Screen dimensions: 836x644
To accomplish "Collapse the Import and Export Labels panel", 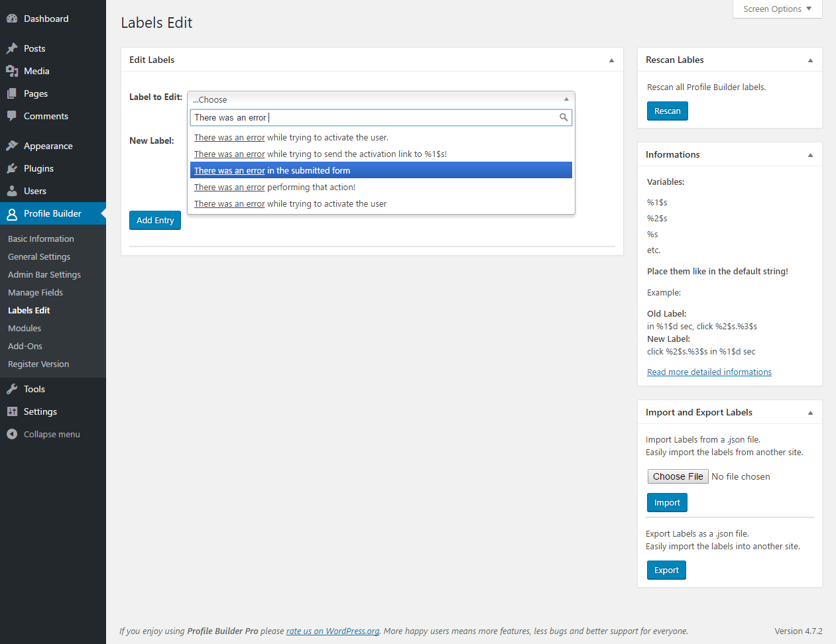I will (810, 413).
